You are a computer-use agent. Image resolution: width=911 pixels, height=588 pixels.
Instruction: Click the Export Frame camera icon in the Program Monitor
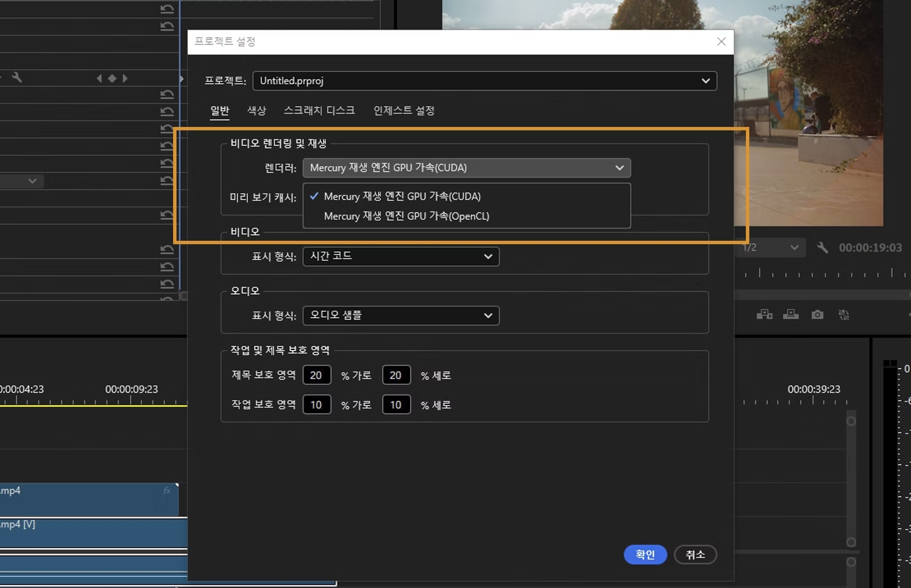tap(817, 315)
